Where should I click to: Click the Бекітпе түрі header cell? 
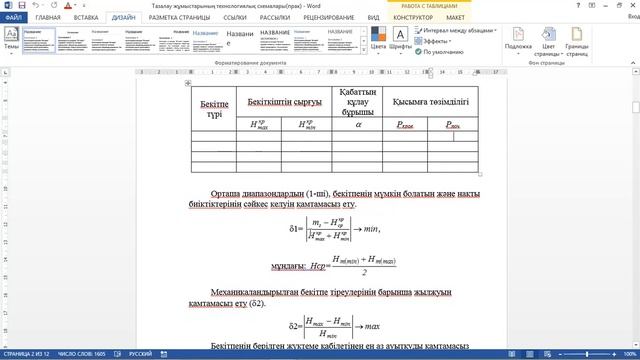(214, 109)
